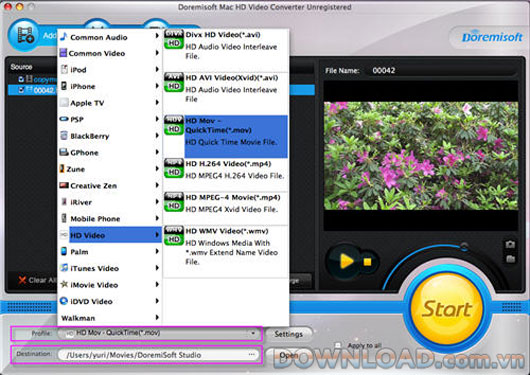Click the playback progress arc handle
Screen dimensions: 530x375
click(464, 246)
